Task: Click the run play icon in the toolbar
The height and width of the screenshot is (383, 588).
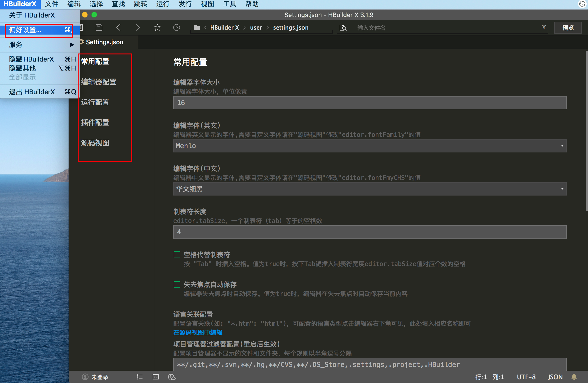Action: [x=176, y=27]
